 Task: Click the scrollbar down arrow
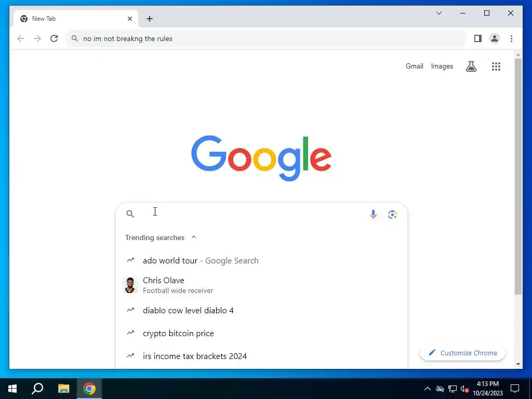coord(518,364)
